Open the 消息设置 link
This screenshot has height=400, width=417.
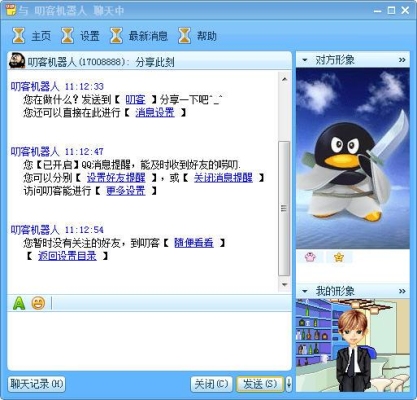click(155, 113)
